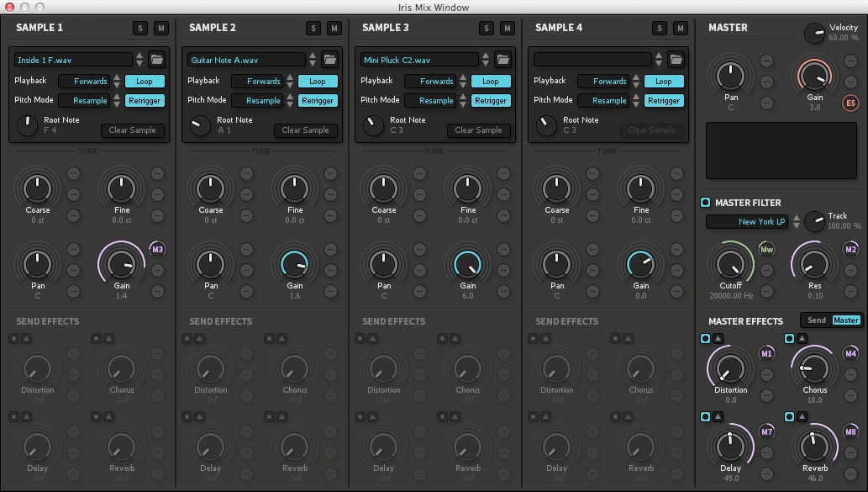Open Sample 1 Pitch Mode Resample dropdown
The width and height of the screenshot is (868, 492).
[85, 101]
